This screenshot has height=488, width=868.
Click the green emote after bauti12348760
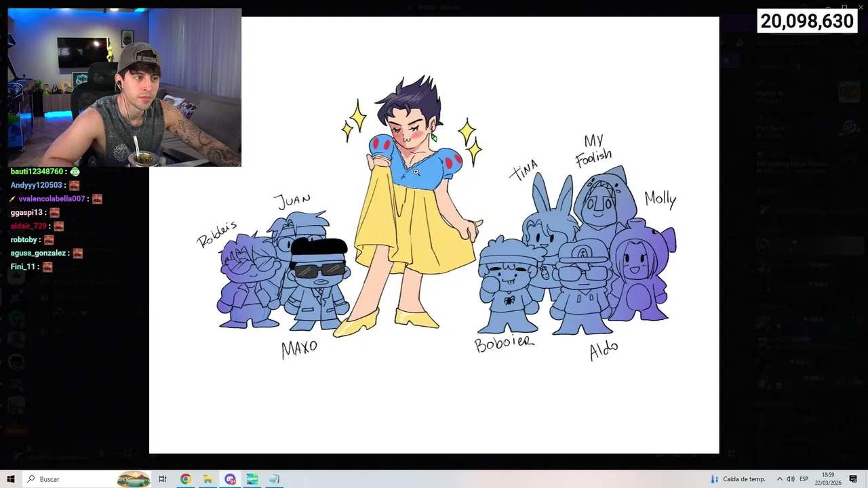click(x=75, y=172)
